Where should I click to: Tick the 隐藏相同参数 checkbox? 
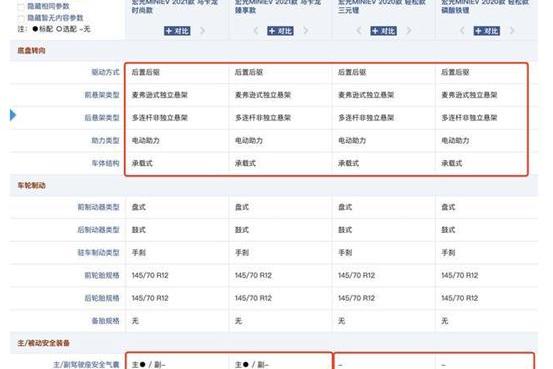point(21,7)
